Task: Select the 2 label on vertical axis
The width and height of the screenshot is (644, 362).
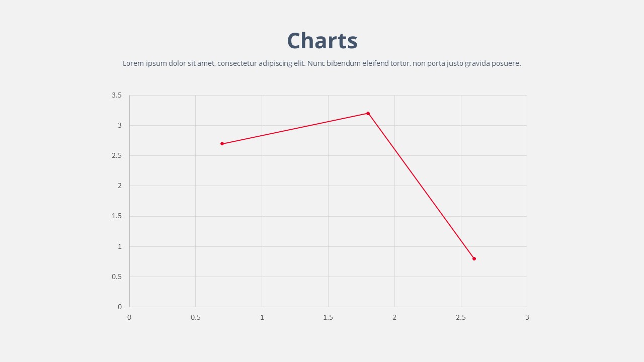Action: (120, 186)
